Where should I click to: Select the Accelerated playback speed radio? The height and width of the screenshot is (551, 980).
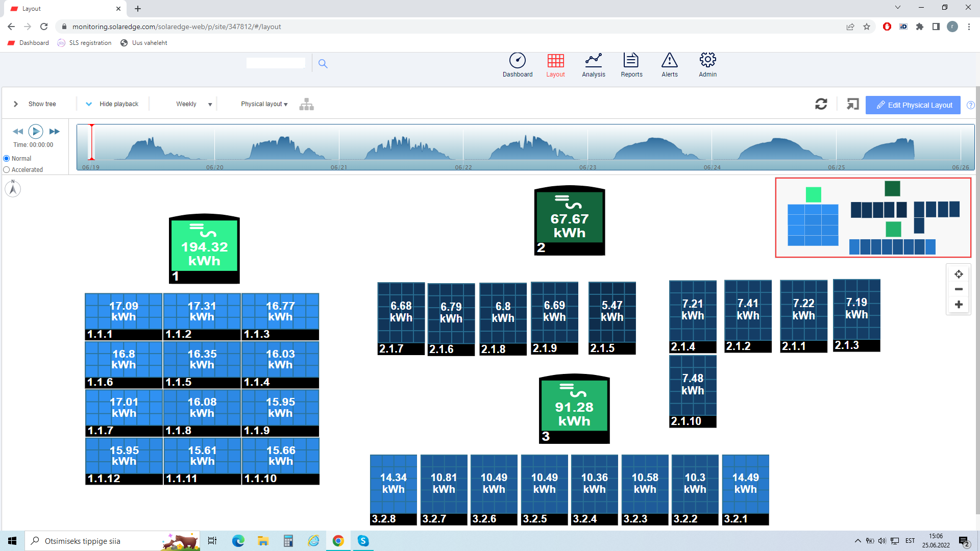(7, 170)
